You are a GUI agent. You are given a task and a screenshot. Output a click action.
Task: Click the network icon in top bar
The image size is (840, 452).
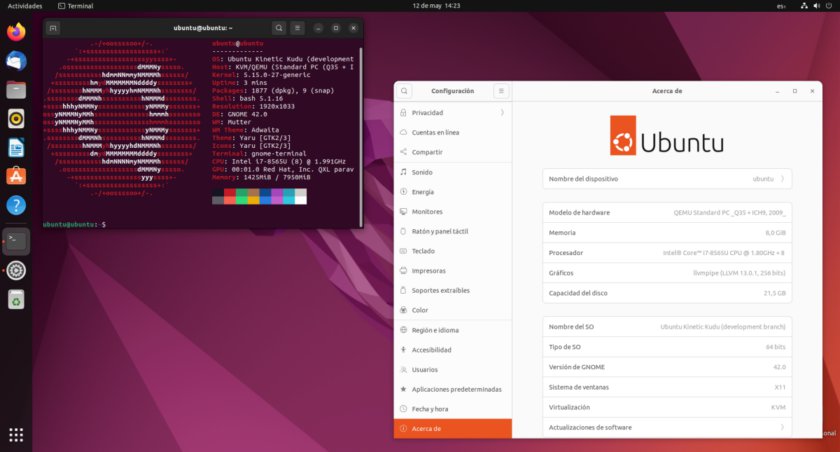click(804, 6)
